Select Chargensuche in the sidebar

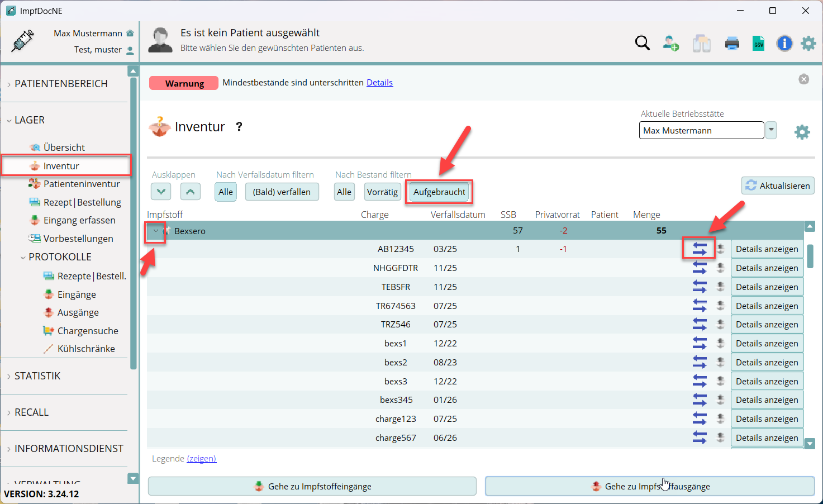[x=88, y=331]
